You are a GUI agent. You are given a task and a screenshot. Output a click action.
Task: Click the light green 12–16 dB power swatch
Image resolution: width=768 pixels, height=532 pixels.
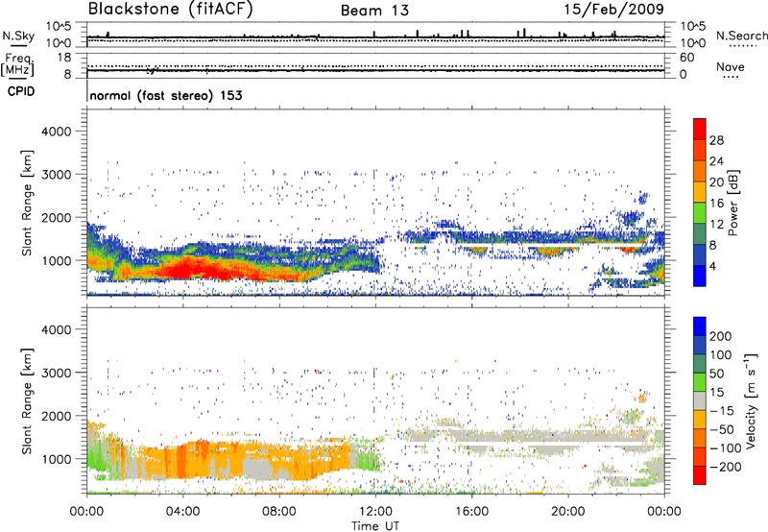pos(700,213)
